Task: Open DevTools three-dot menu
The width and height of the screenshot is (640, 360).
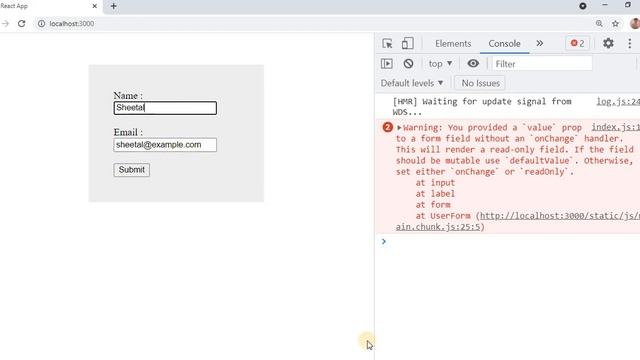Action: 629,43
